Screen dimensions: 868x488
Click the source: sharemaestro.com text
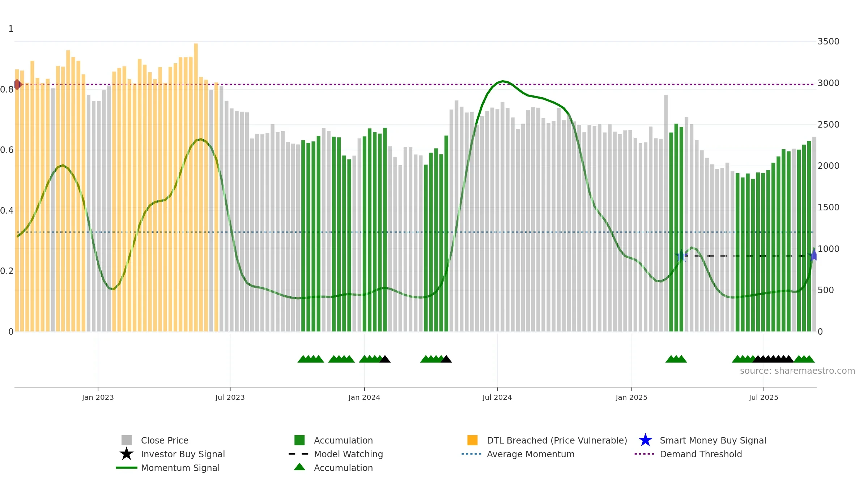(797, 371)
